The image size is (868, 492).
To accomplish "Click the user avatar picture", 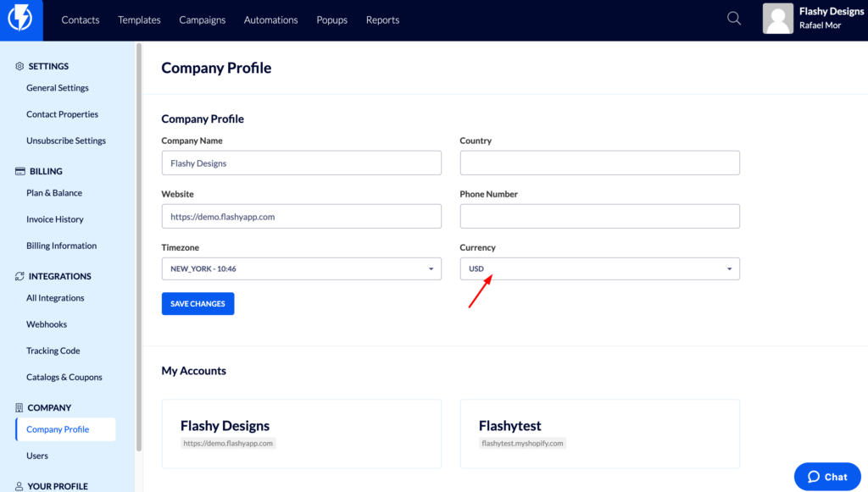I will 778,19.
